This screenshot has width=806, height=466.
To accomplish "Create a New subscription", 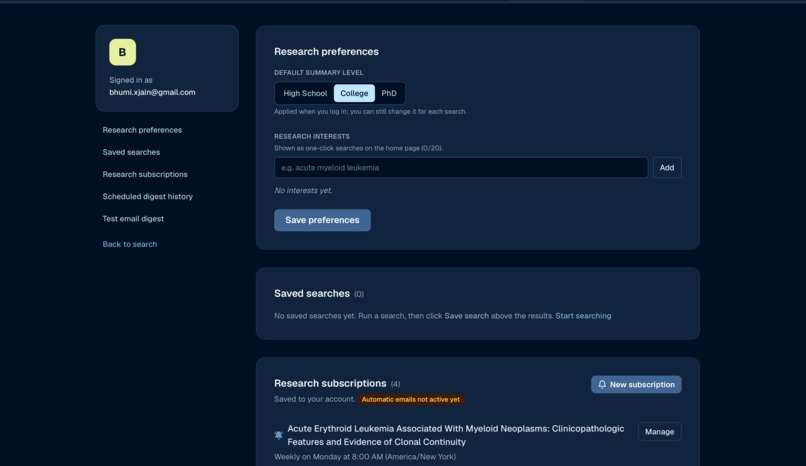I will click(636, 384).
